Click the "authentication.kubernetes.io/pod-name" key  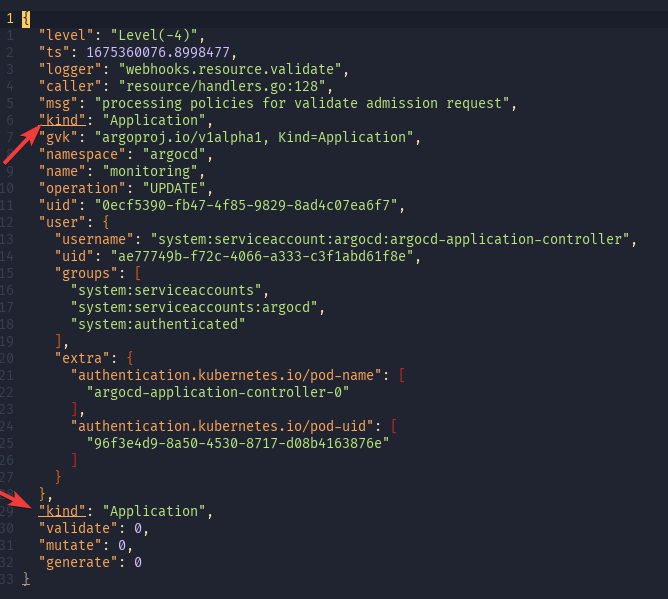226,375
